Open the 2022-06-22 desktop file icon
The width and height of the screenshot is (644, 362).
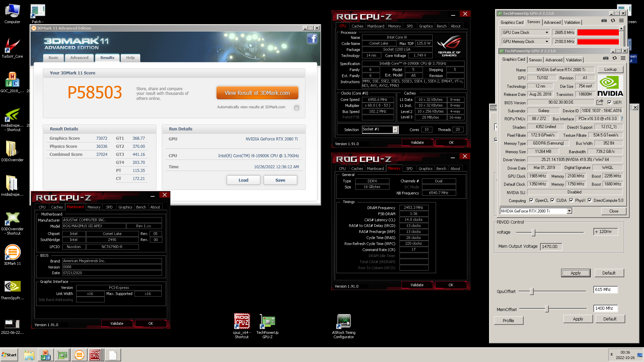coord(12,326)
